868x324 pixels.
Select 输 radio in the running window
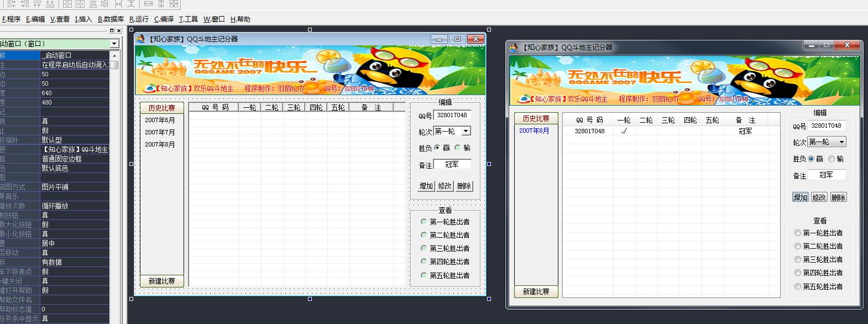[x=832, y=159]
